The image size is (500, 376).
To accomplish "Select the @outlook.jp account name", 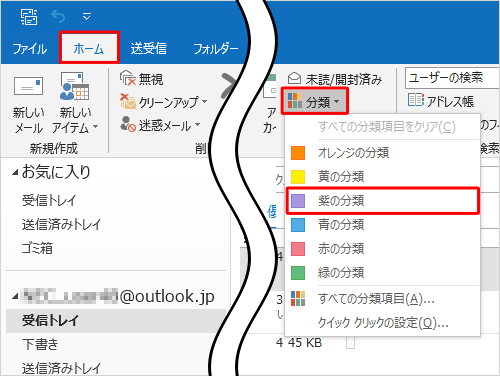I will pyautogui.click(x=117, y=296).
